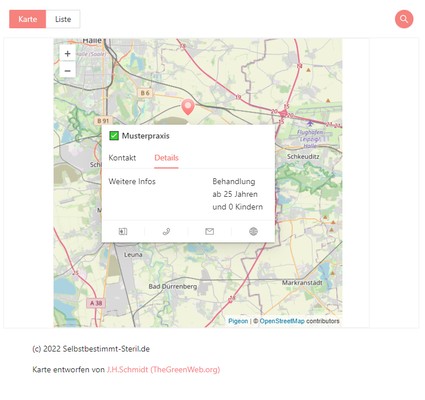Click the B 6 road sign
Screen dimensions: 425x400
click(145, 93)
